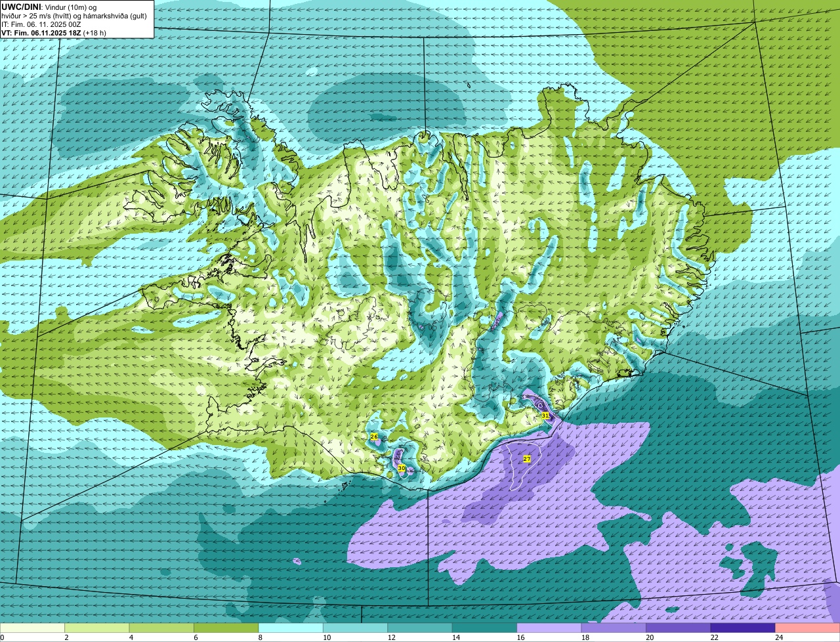
Task: Click legend scale number 0
Action: [x=2, y=637]
